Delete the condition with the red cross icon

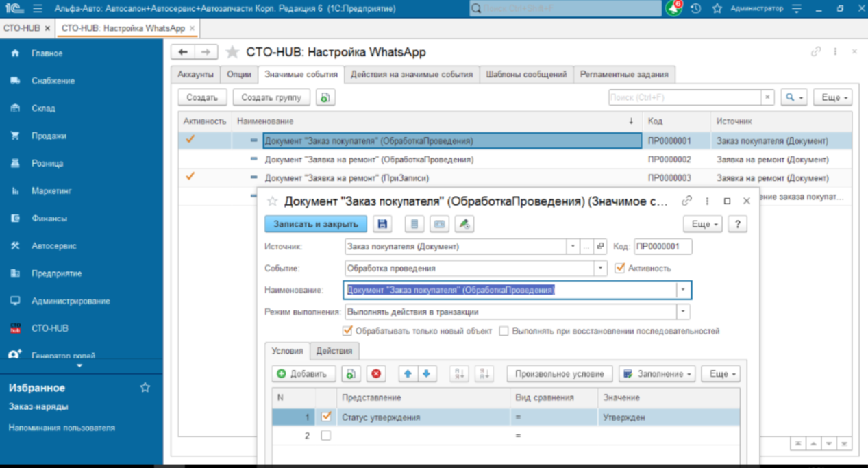click(375, 373)
